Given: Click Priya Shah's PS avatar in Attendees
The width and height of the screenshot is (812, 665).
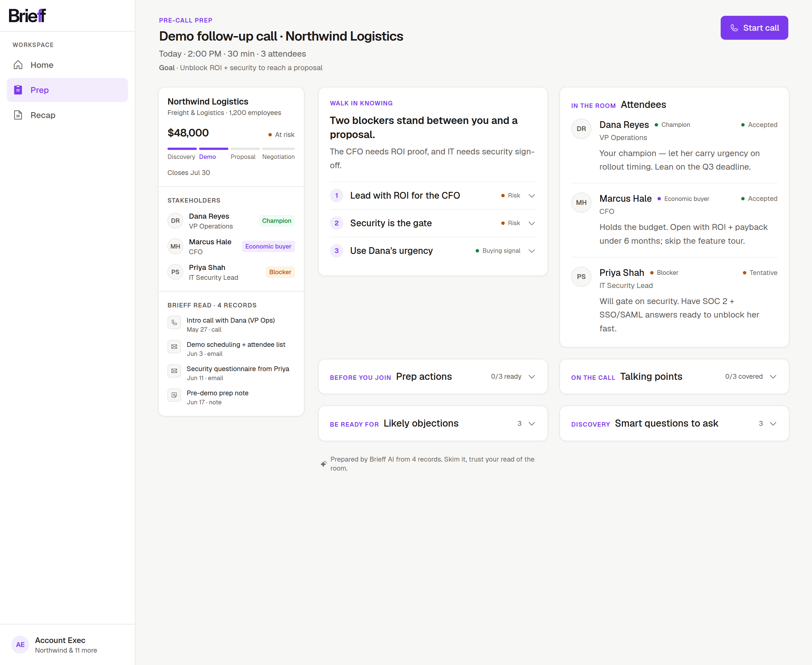Looking at the screenshot, I should [581, 277].
